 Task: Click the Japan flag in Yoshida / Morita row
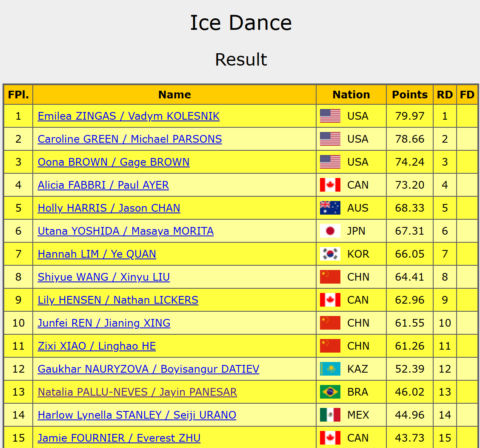coord(330,231)
